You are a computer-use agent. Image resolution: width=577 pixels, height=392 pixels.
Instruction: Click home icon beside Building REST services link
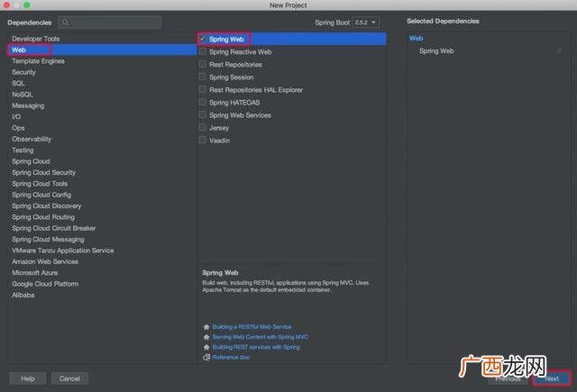coord(206,347)
